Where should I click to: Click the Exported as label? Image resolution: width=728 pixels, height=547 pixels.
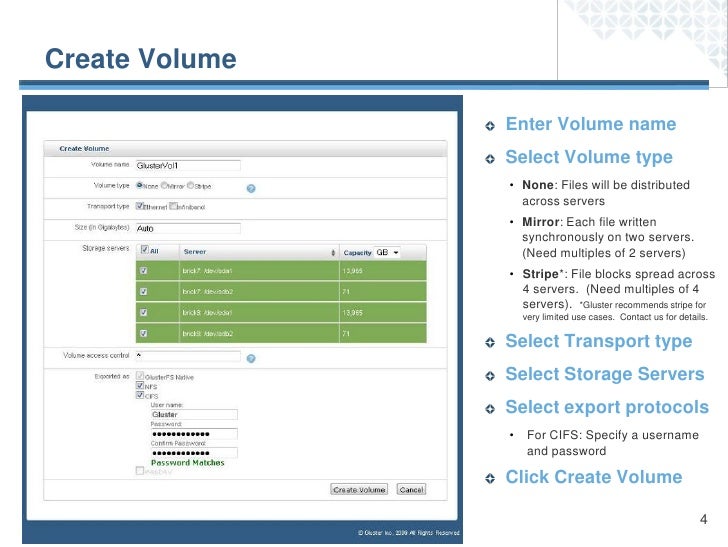[x=112, y=376]
